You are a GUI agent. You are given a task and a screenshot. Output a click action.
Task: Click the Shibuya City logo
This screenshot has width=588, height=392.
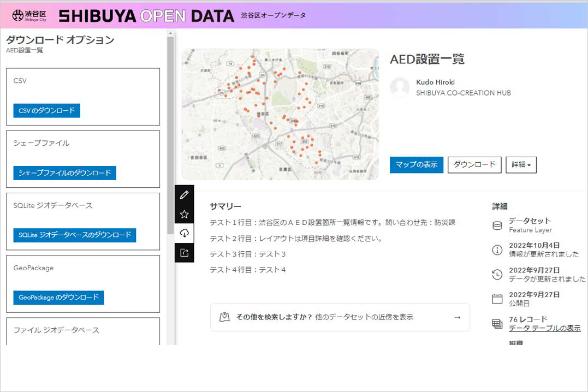tap(29, 15)
